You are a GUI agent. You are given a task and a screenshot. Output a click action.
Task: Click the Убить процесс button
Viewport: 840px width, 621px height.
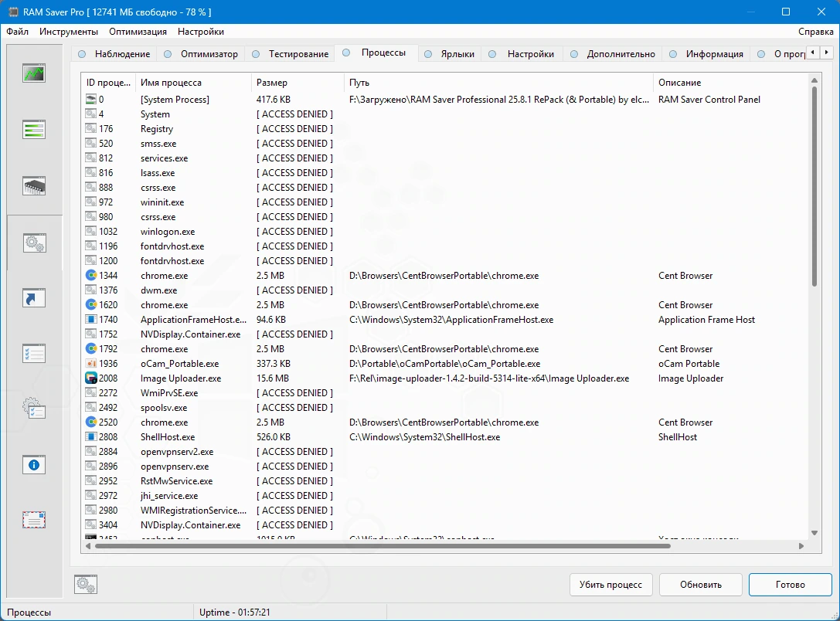pyautogui.click(x=610, y=585)
